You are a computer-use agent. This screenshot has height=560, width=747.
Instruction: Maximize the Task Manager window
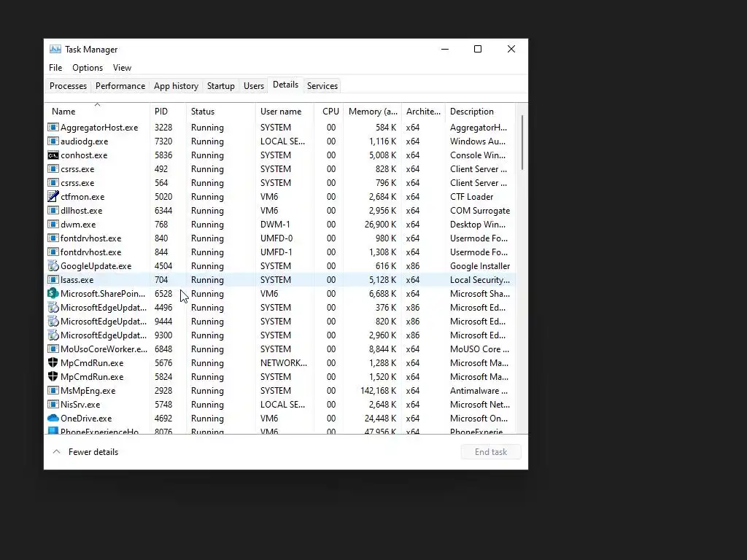click(478, 49)
